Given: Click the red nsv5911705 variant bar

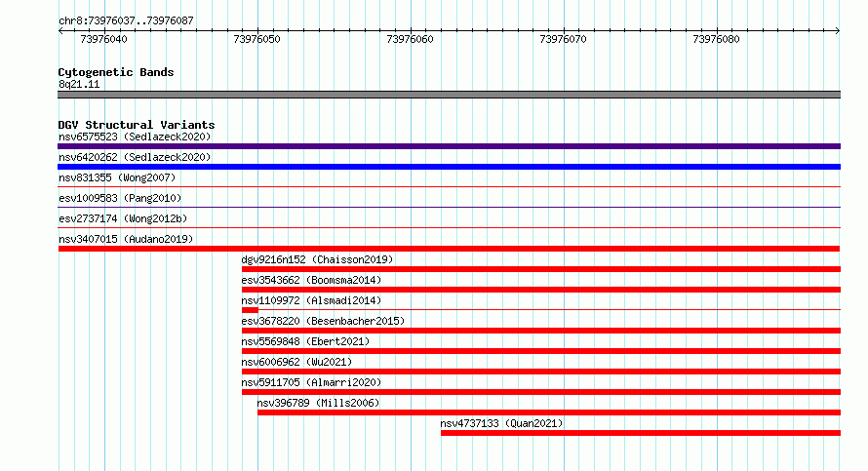Looking at the screenshot, I should (x=541, y=392).
